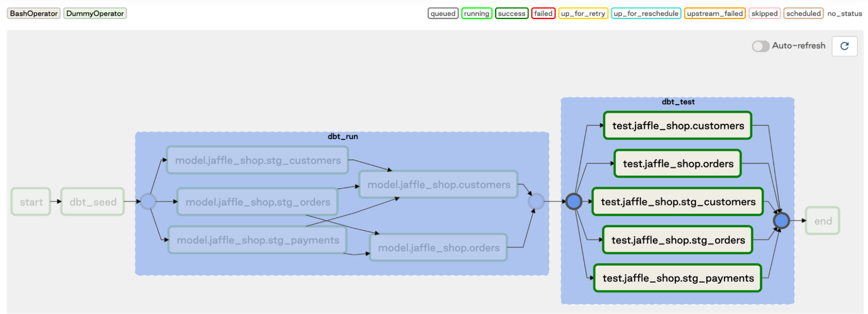The image size is (868, 314).
Task: Click the dbt_test upstream join circle node
Action: coord(574,202)
